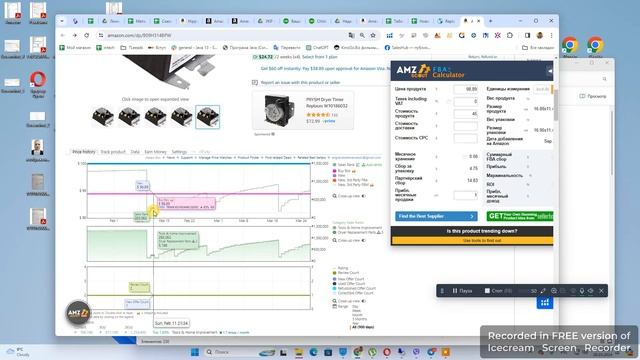Screen dimensions: 640x360
Task: Go back to the previous page
Action: (62, 36)
